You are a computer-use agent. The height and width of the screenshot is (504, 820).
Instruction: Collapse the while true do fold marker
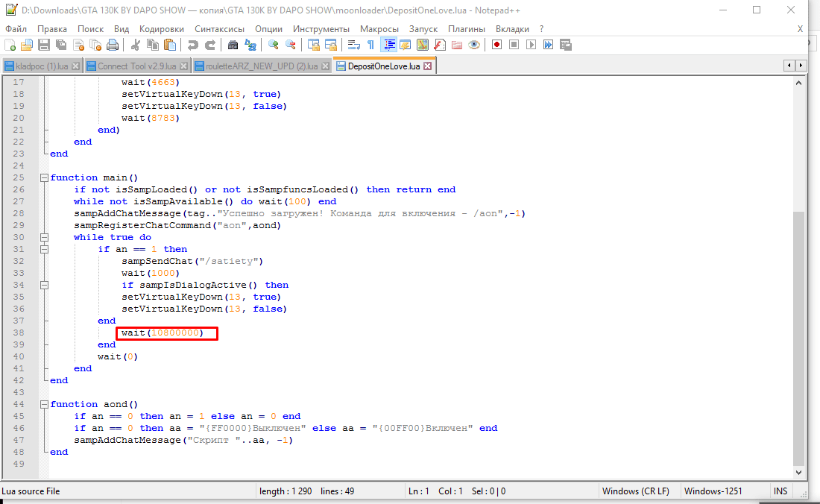pyautogui.click(x=45, y=237)
